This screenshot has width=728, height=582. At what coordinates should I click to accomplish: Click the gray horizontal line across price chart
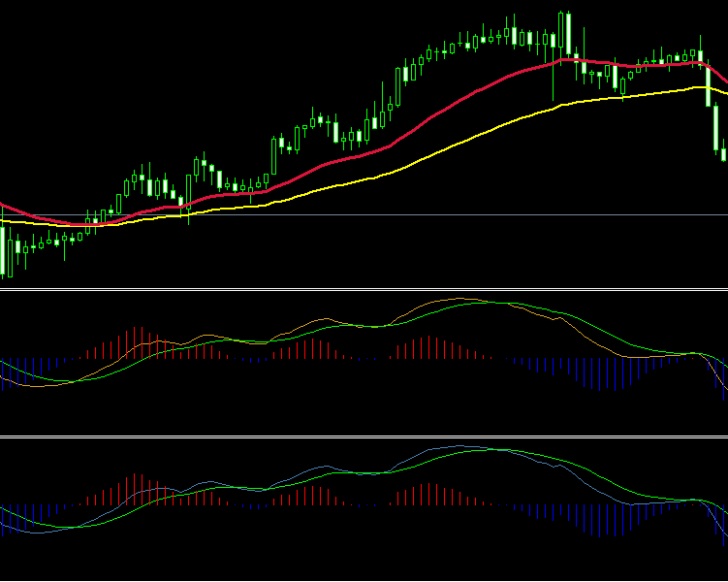click(485, 214)
